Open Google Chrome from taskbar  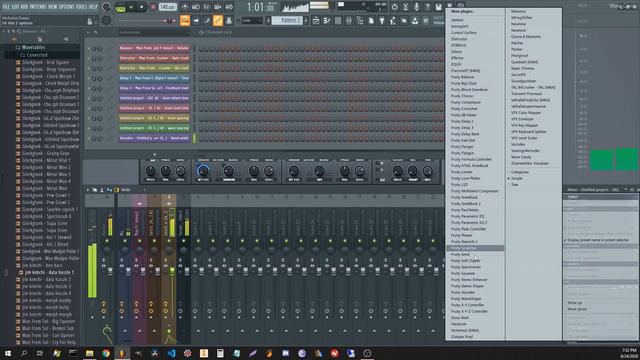106,353
